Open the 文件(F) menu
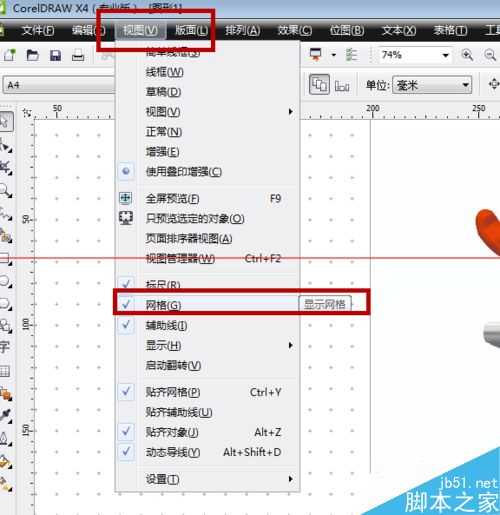The width and height of the screenshot is (500, 515). click(37, 31)
